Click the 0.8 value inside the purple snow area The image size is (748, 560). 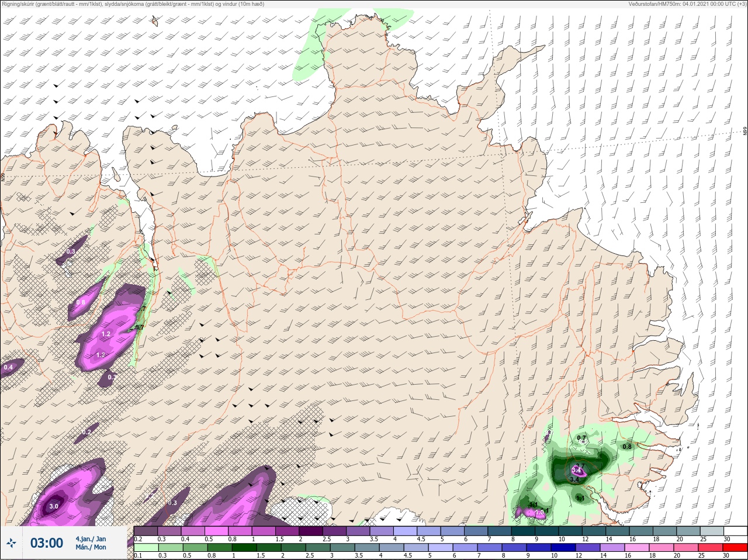(x=81, y=302)
